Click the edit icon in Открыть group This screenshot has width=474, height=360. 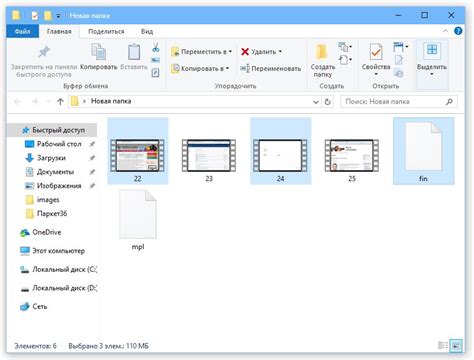(399, 60)
